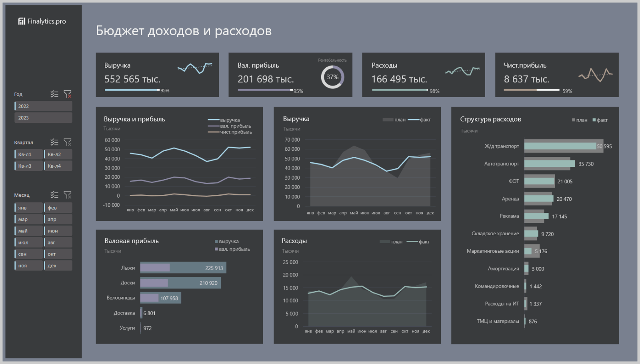The height and width of the screenshot is (364, 640).
Task: Pick дек in the month slicer
Action: click(x=58, y=266)
